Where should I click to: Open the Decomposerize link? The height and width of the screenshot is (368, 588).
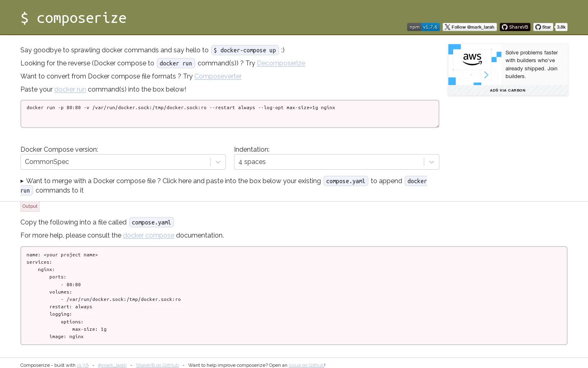click(x=281, y=63)
